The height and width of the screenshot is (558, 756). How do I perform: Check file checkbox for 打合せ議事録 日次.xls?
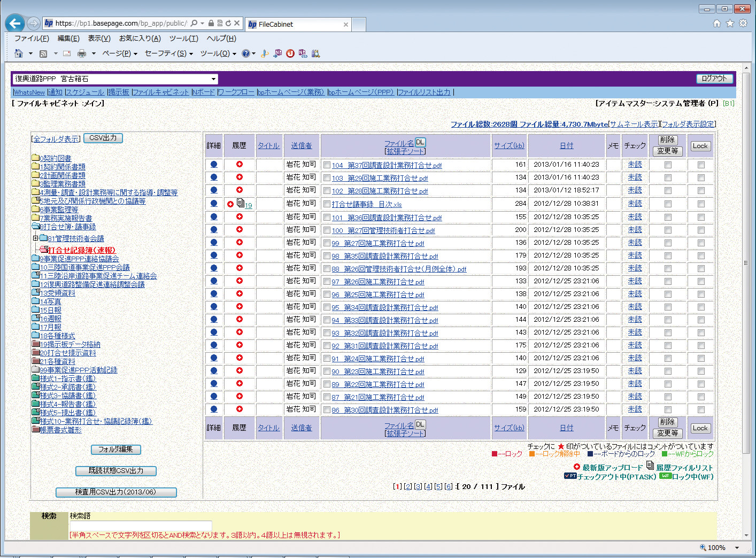coord(327,204)
